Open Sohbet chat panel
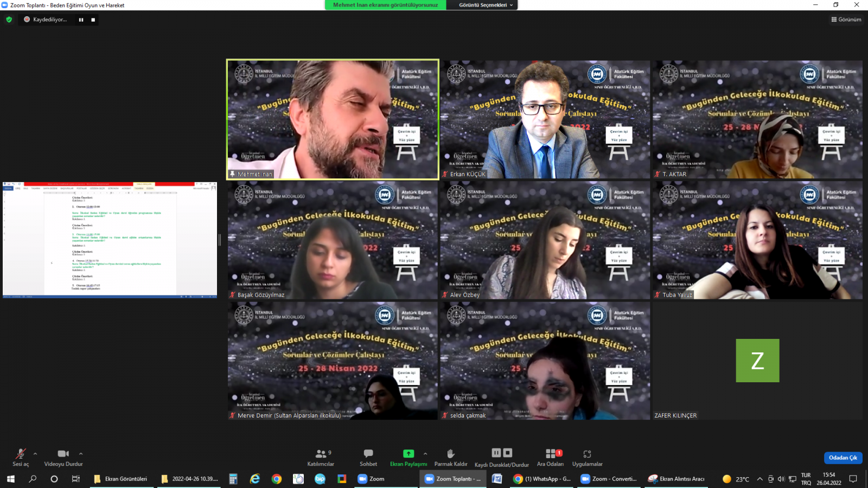 point(368,457)
